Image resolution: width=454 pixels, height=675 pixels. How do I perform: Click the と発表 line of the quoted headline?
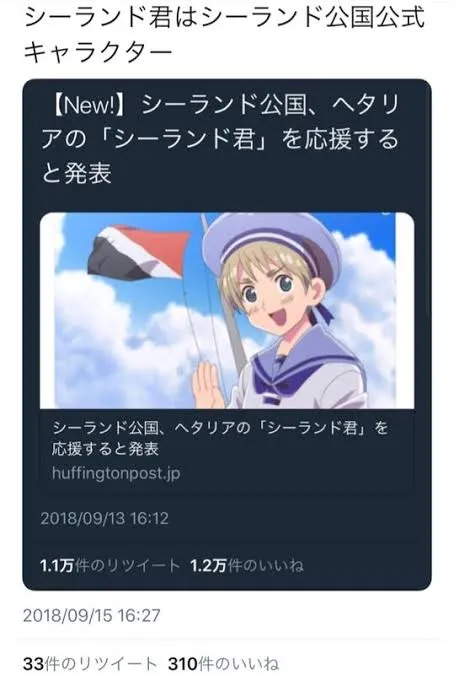click(77, 174)
